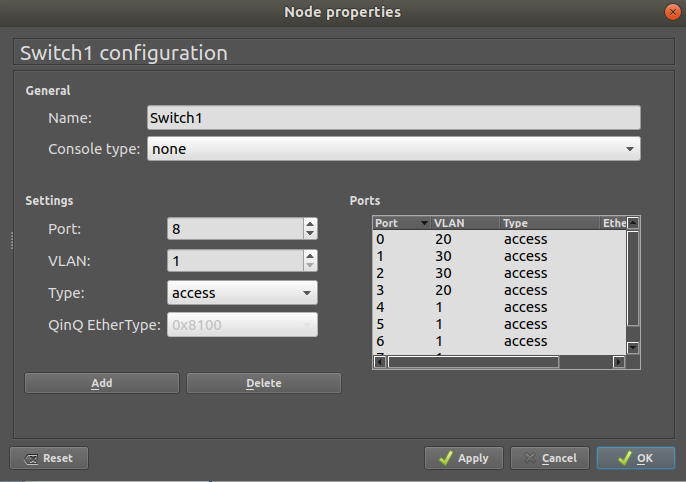
Task: Sort by the VLAN column header
Action: click(466, 223)
